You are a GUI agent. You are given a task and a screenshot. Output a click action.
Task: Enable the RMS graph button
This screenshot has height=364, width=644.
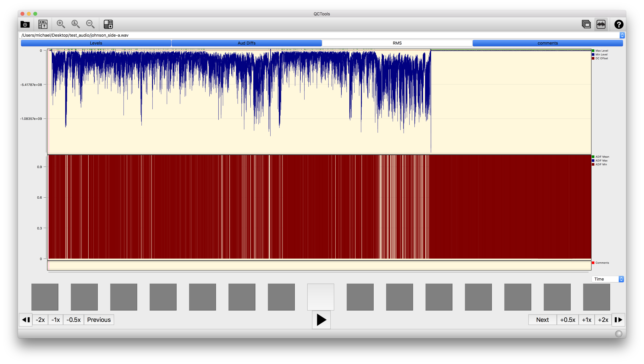pyautogui.click(x=397, y=43)
